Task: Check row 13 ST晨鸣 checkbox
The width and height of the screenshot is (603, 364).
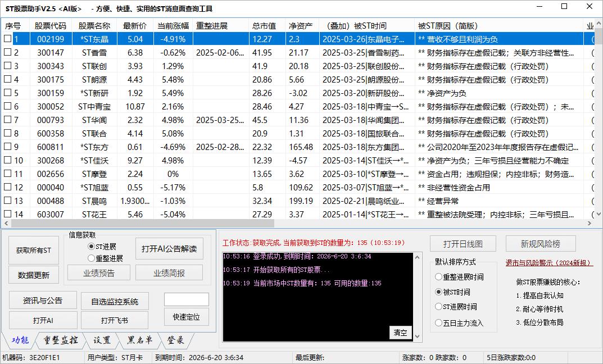Action: pos(7,201)
